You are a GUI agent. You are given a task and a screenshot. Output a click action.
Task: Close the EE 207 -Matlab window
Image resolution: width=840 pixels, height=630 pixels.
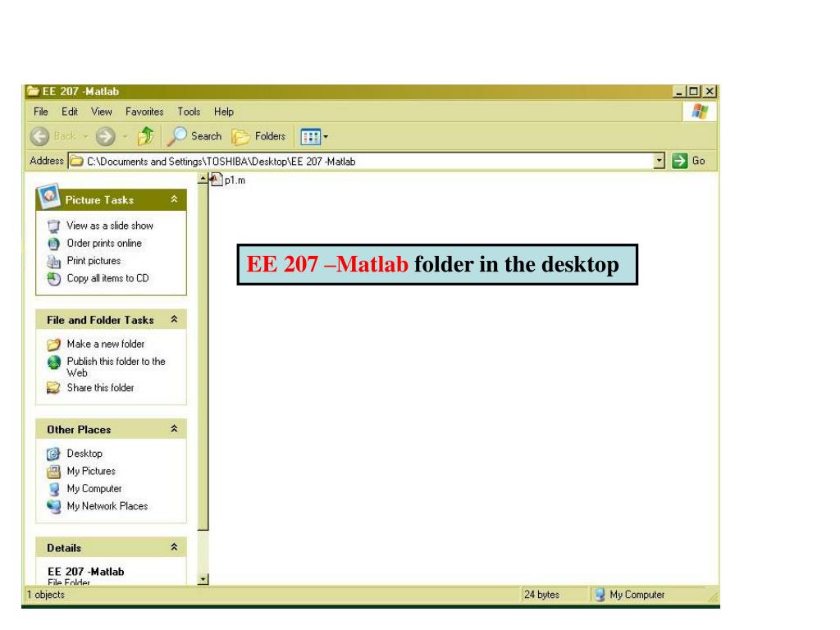click(x=710, y=92)
